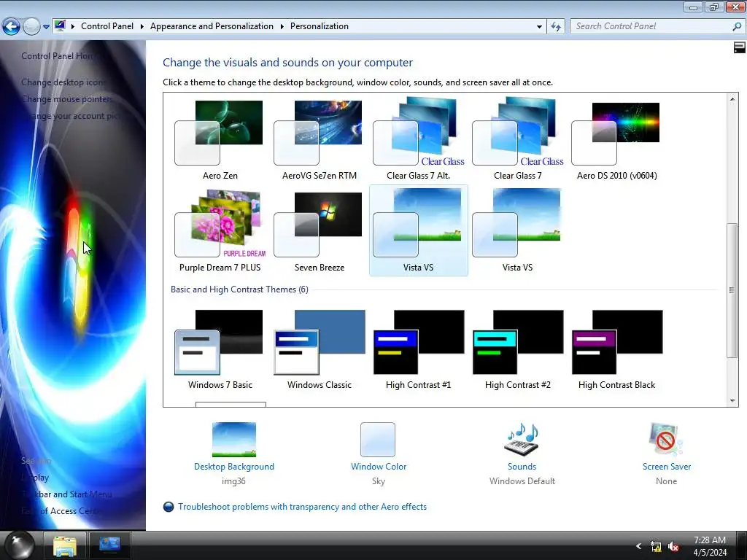
Task: Apply the Windows Classic theme
Action: tap(319, 349)
